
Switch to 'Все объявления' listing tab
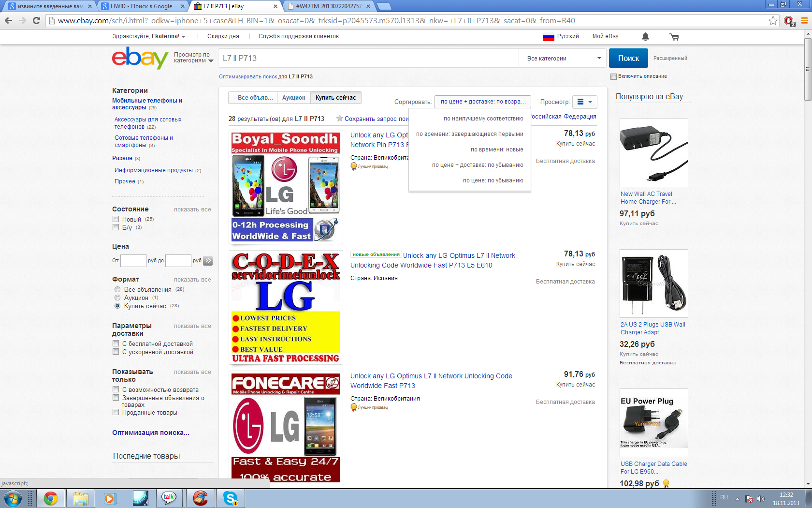(253, 98)
